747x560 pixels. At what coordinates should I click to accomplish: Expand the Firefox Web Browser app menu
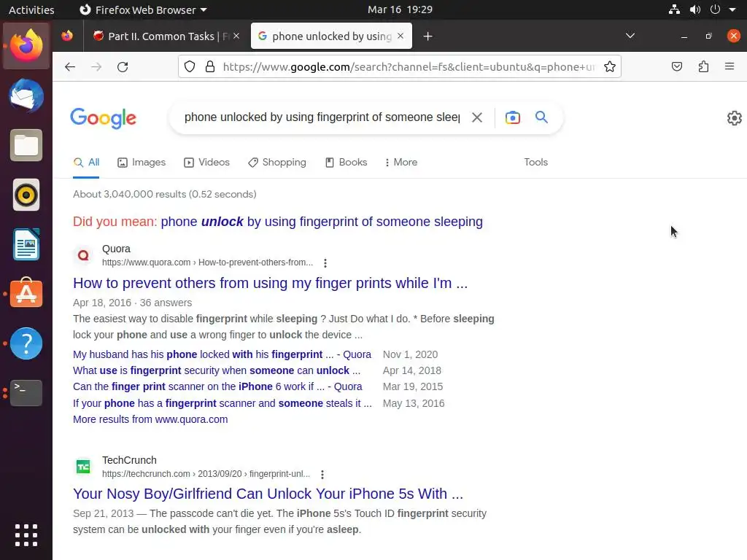[x=143, y=9]
